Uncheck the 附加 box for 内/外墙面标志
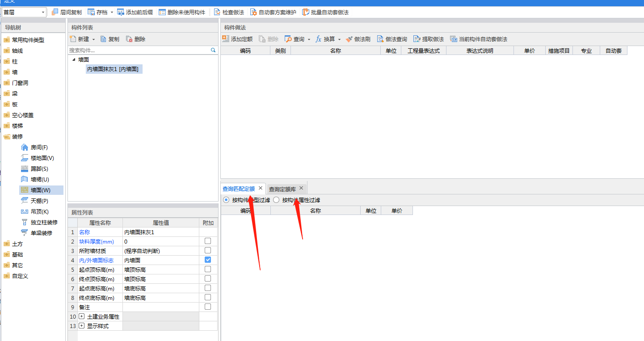Viewport: 644px width, 341px height. [208, 260]
